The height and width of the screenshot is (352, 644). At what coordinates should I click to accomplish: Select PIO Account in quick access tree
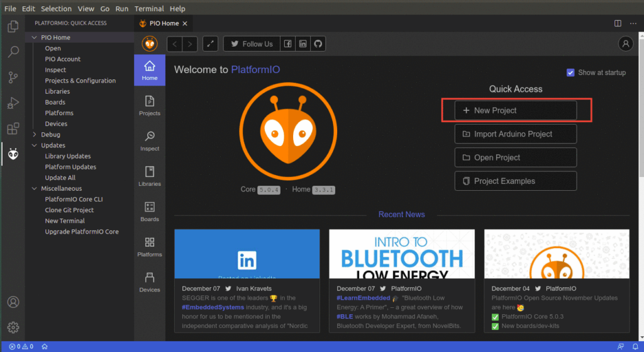(62, 59)
